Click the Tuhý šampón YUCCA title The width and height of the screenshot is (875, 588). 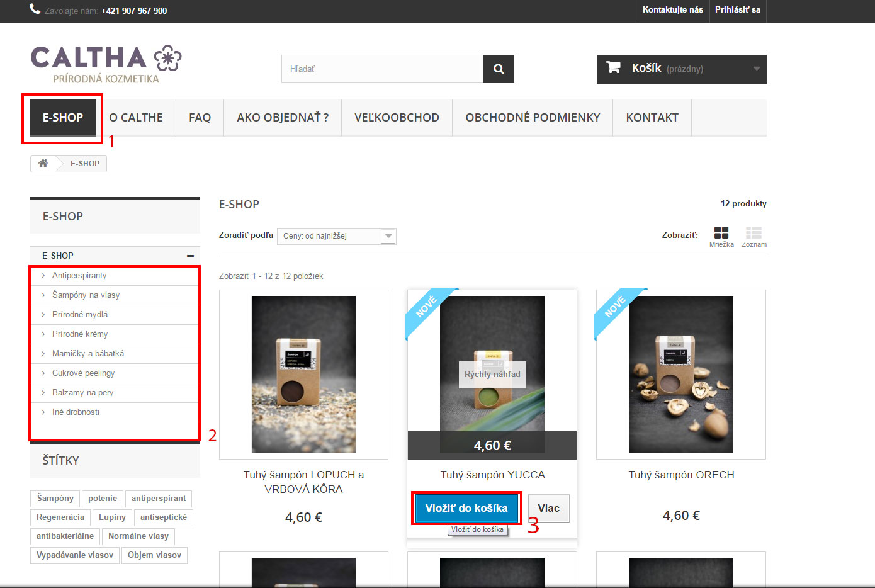(493, 475)
